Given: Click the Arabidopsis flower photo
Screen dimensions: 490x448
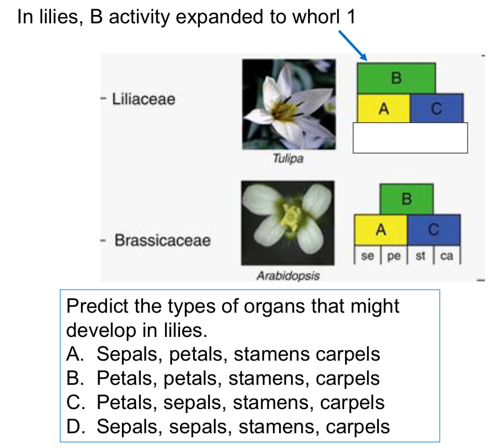Looking at the screenshot, I should 288,223.
